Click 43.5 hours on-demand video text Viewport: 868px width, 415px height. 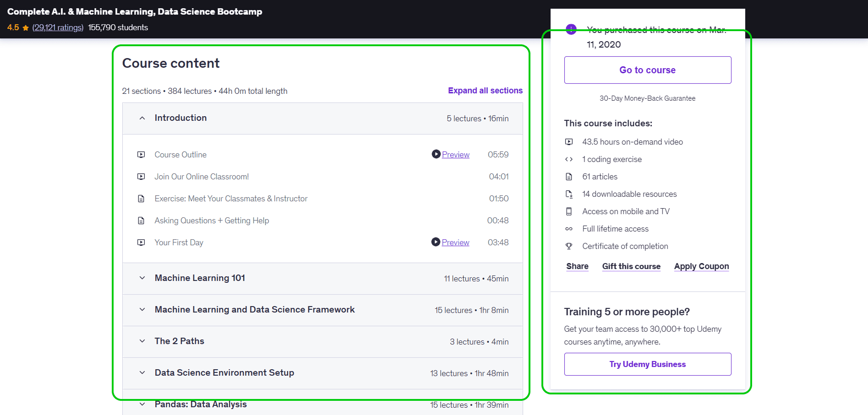[x=633, y=142]
